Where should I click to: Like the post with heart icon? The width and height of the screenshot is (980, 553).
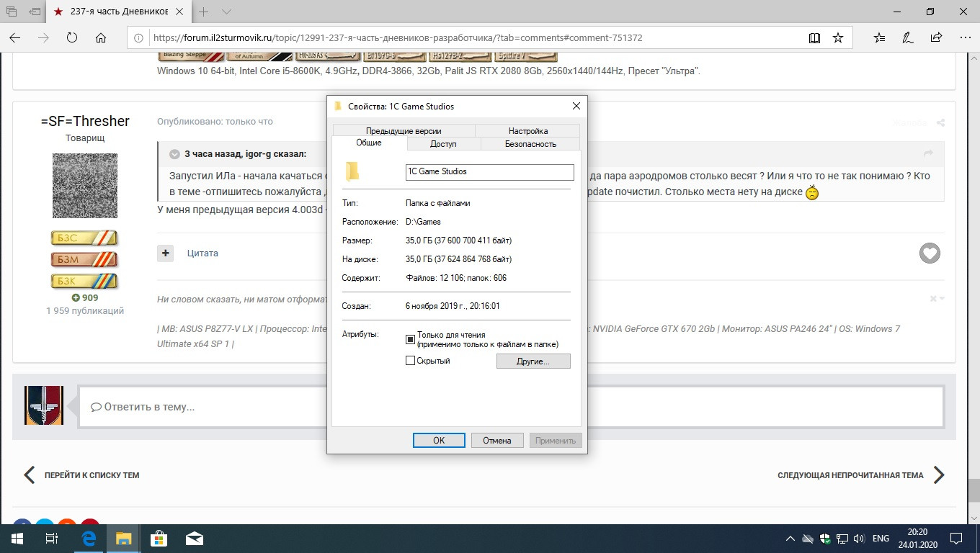click(930, 253)
